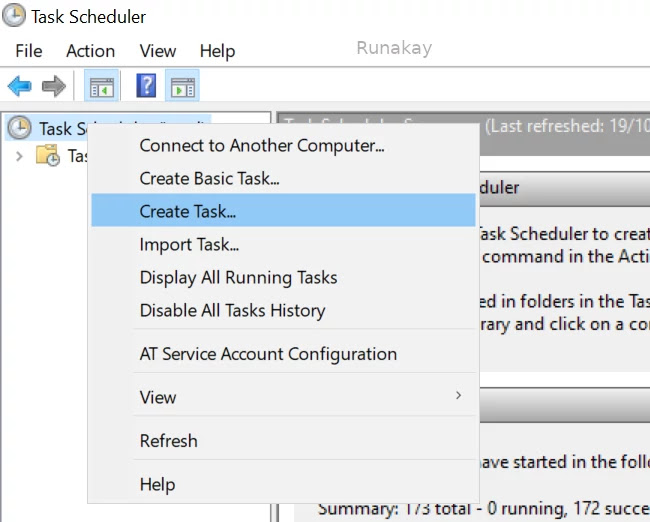Choose Connect to Another Computer from context menu
The height and width of the screenshot is (522, 650).
pyautogui.click(x=262, y=146)
